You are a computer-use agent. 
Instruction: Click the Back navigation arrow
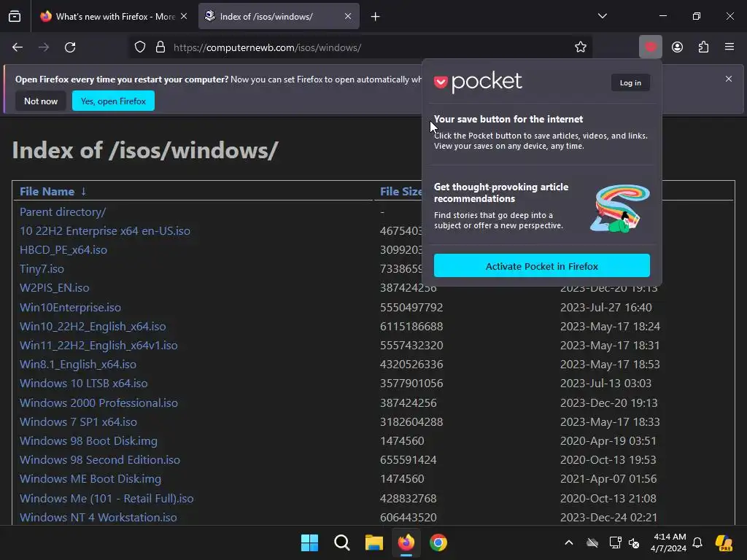click(x=18, y=47)
